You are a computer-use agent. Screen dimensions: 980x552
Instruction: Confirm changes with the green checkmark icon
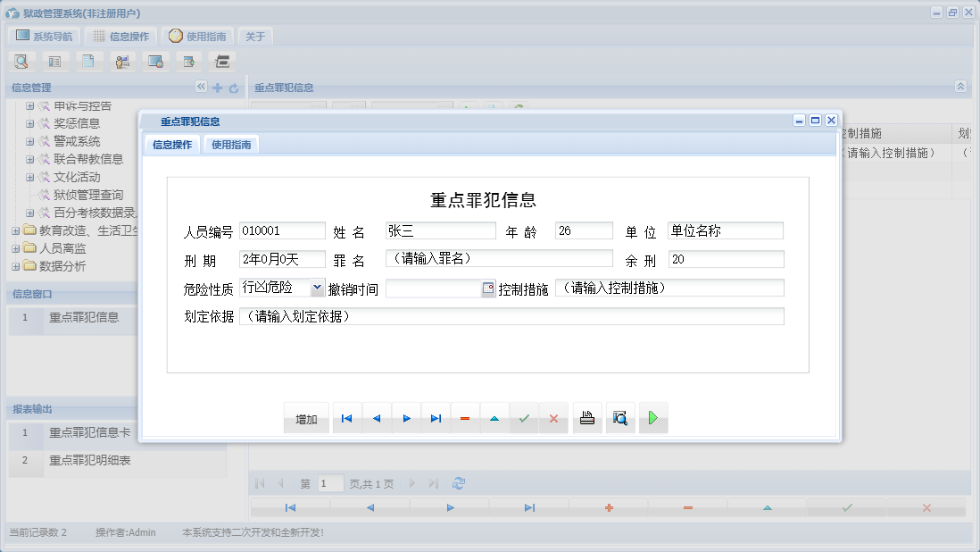[525, 417]
